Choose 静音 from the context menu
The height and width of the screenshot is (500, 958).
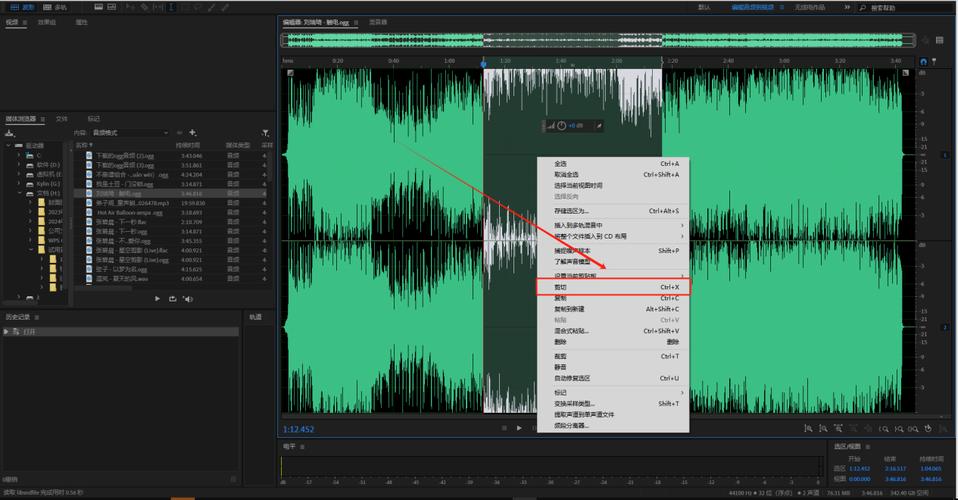click(613, 367)
